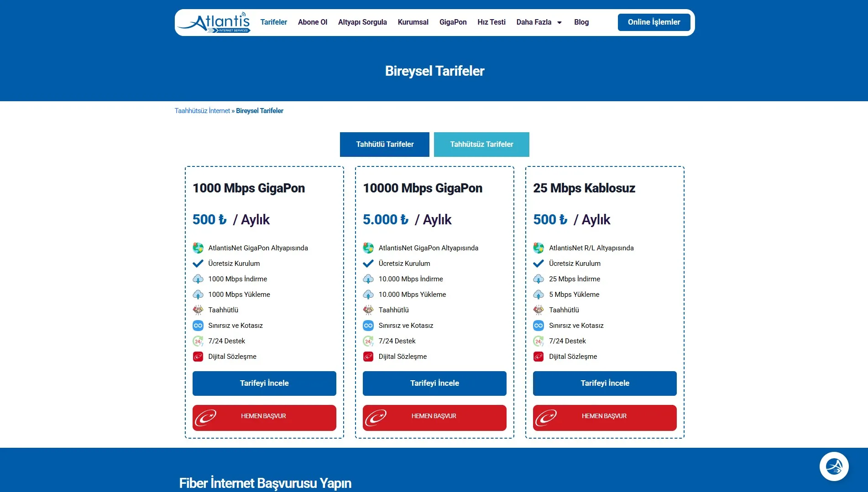Select Kurumsal in the navigation bar
The height and width of the screenshot is (492, 868).
[413, 22]
